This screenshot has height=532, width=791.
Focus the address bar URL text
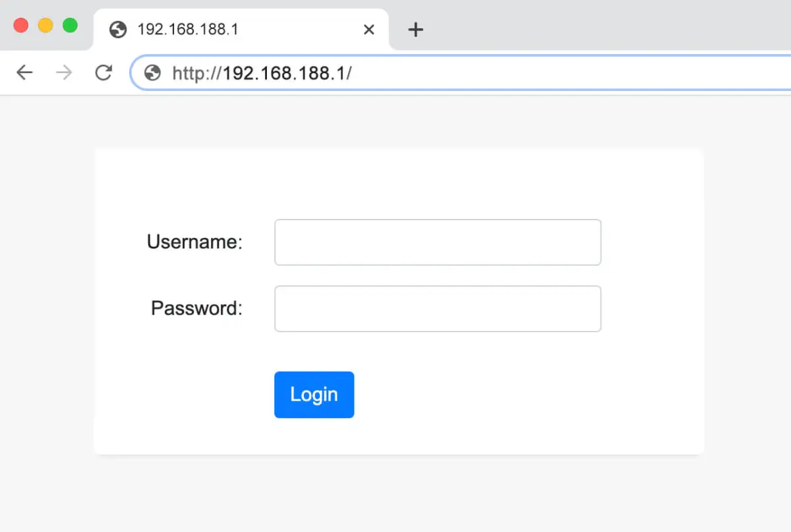click(x=262, y=73)
